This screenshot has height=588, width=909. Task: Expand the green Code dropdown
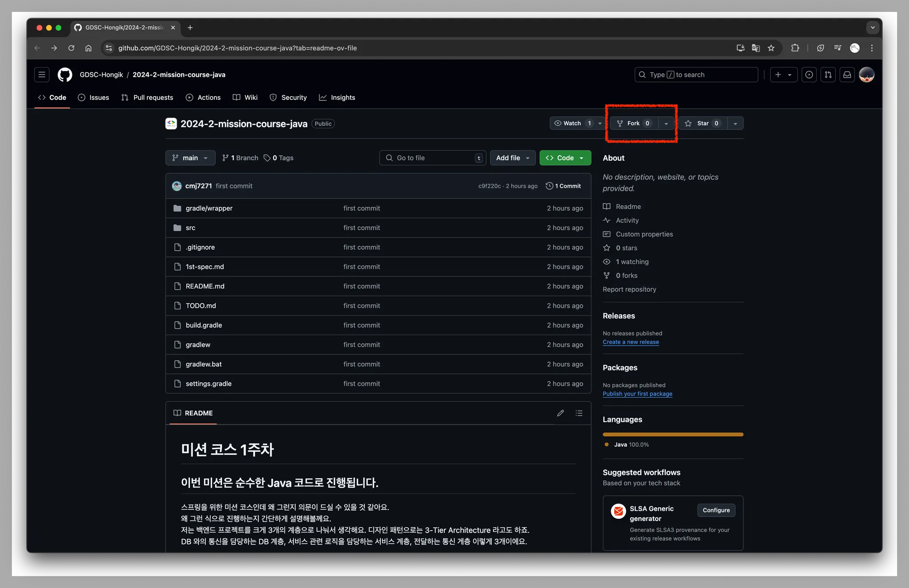click(x=565, y=158)
